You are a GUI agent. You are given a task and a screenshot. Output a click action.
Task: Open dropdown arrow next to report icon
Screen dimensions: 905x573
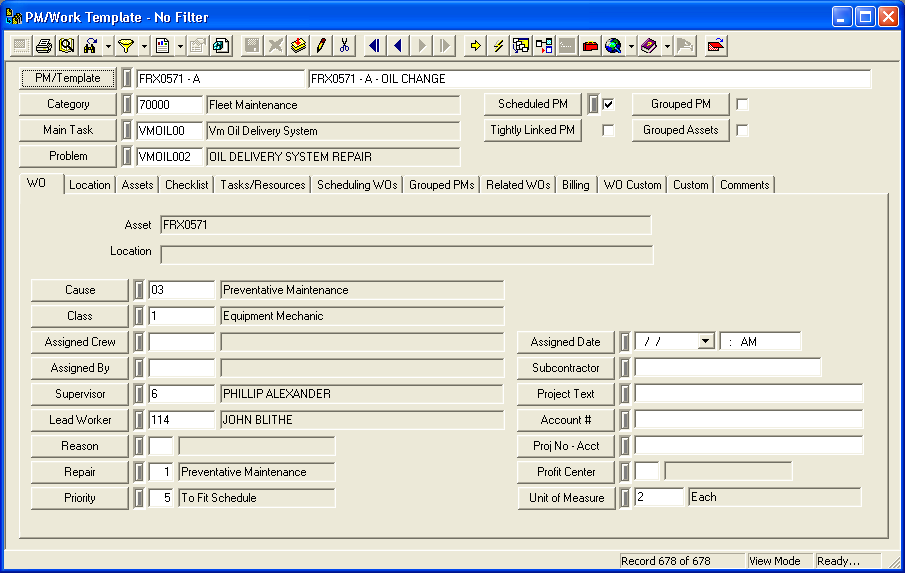click(x=180, y=46)
